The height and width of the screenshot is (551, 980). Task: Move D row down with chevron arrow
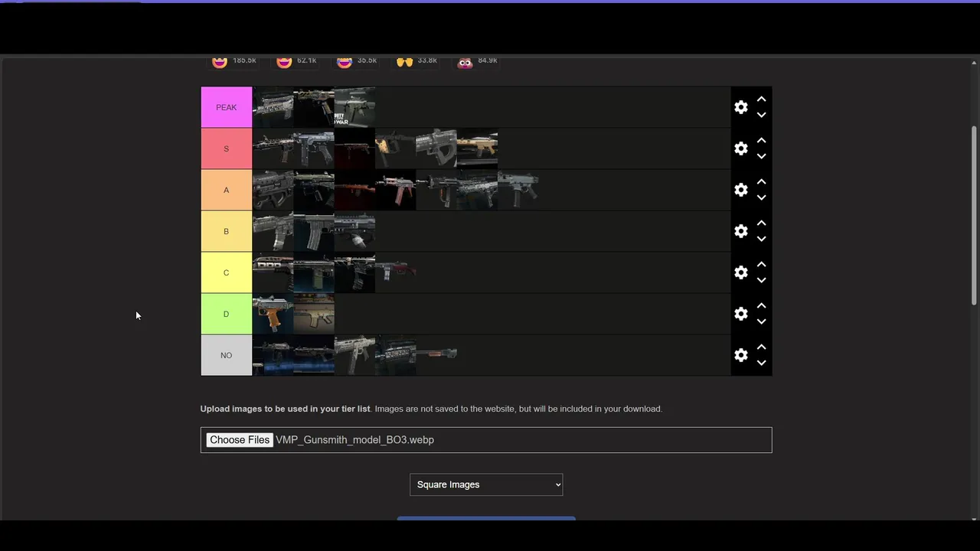[761, 321]
